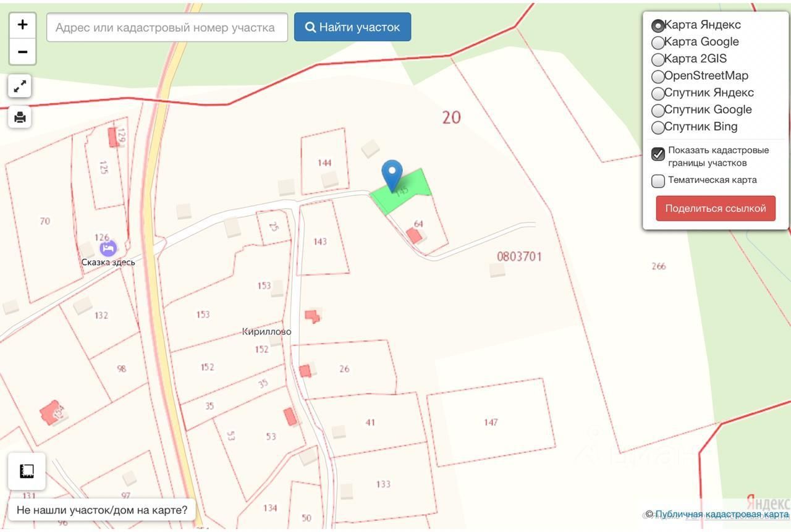
Task: Open Не нашли участок/дом на карте? prompt
Action: (102, 510)
